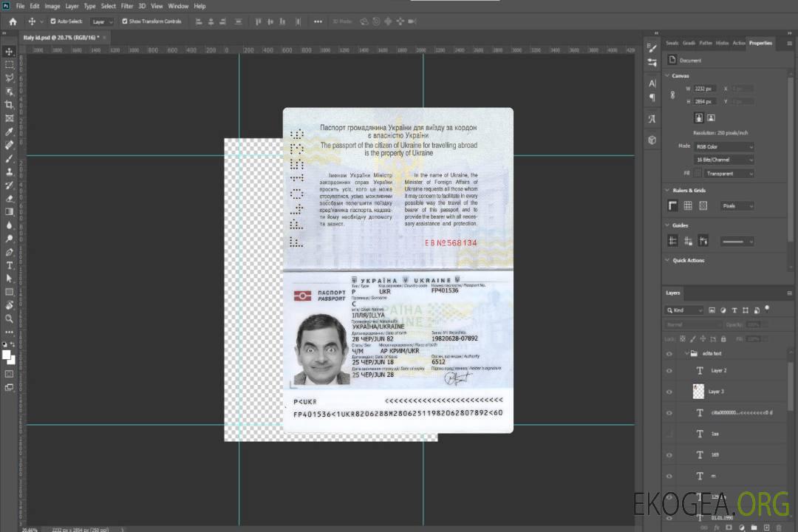This screenshot has height=532, width=798.
Task: Toggle visibility of the 'm' text layer
Action: (x=669, y=477)
